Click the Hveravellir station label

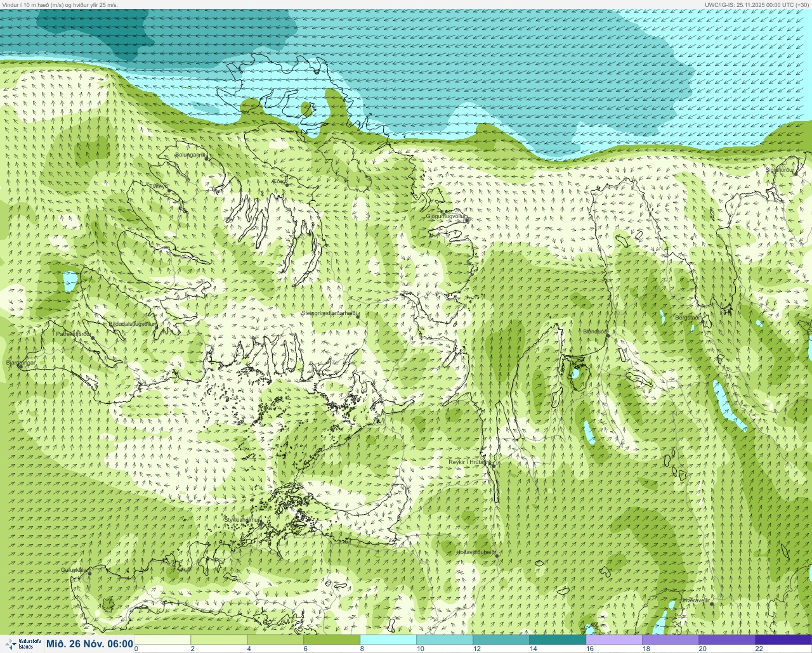[695, 600]
